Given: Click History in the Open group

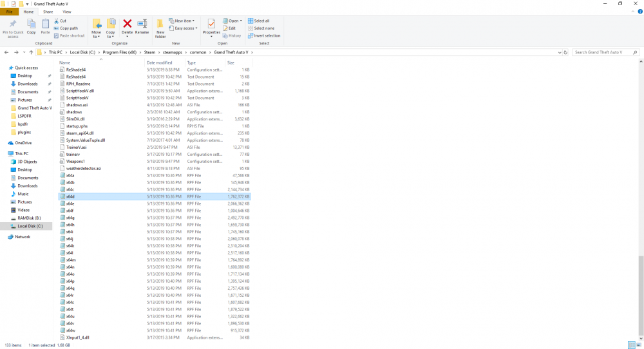Looking at the screenshot, I should 232,35.
